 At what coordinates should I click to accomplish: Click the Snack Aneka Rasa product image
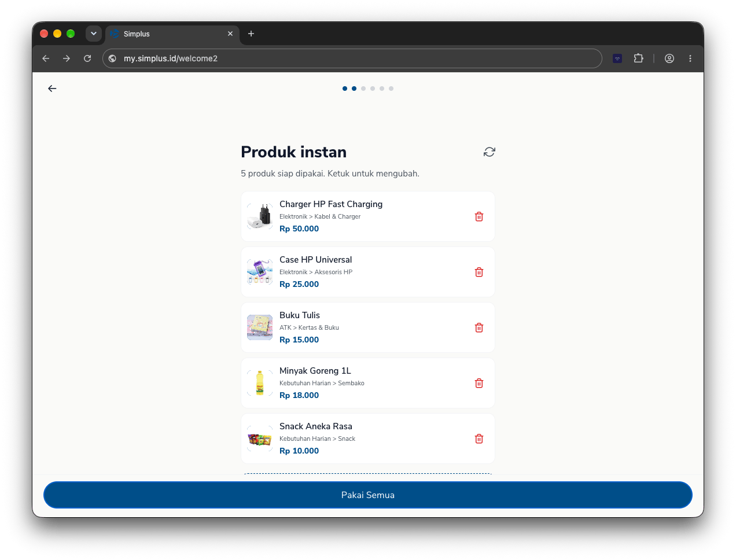(260, 439)
